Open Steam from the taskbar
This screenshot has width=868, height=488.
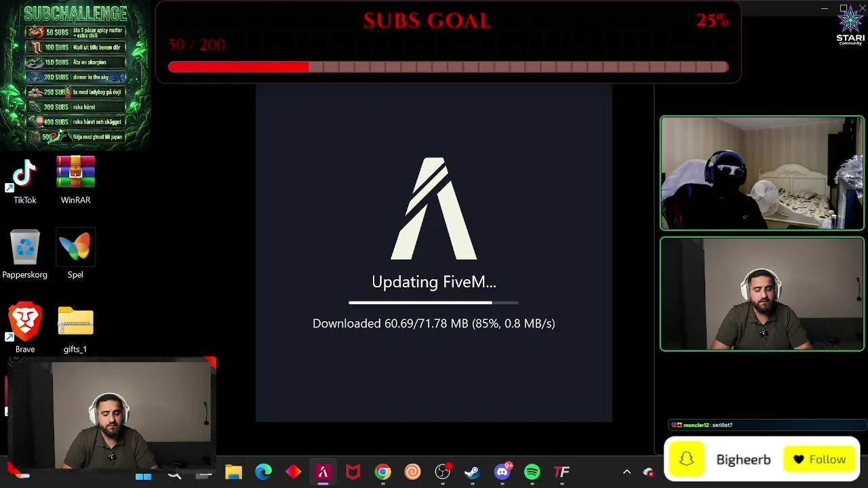(472, 472)
